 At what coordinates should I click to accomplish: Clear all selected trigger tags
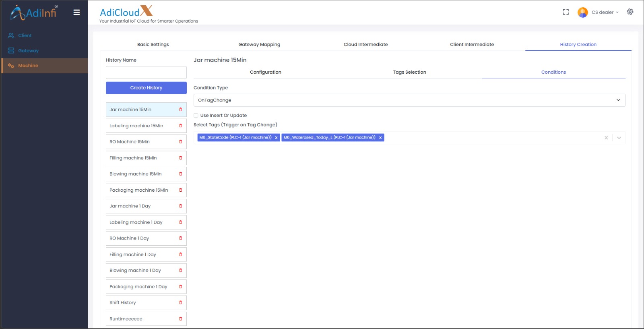(606, 138)
